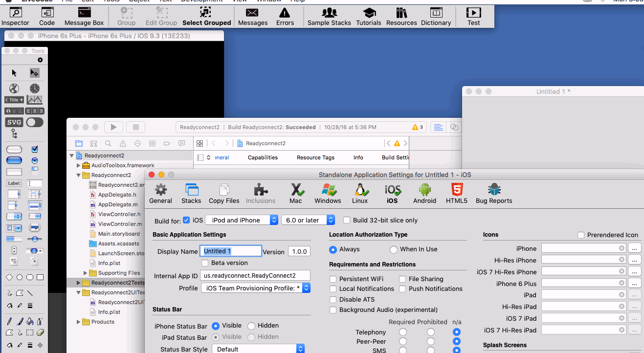Screen dimensions: 644x353
Task: Open the iPod and iPhone device dropdown
Action: pos(242,220)
